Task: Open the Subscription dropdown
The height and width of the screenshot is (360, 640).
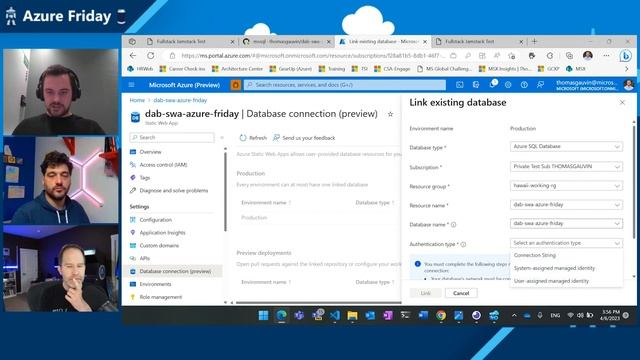Action: click(x=566, y=167)
